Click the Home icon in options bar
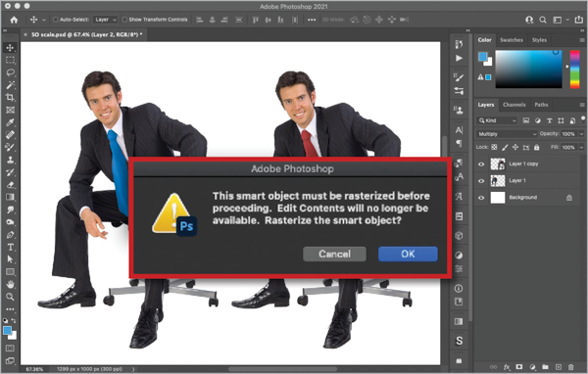Viewport: 588px width, 374px height. [x=14, y=20]
